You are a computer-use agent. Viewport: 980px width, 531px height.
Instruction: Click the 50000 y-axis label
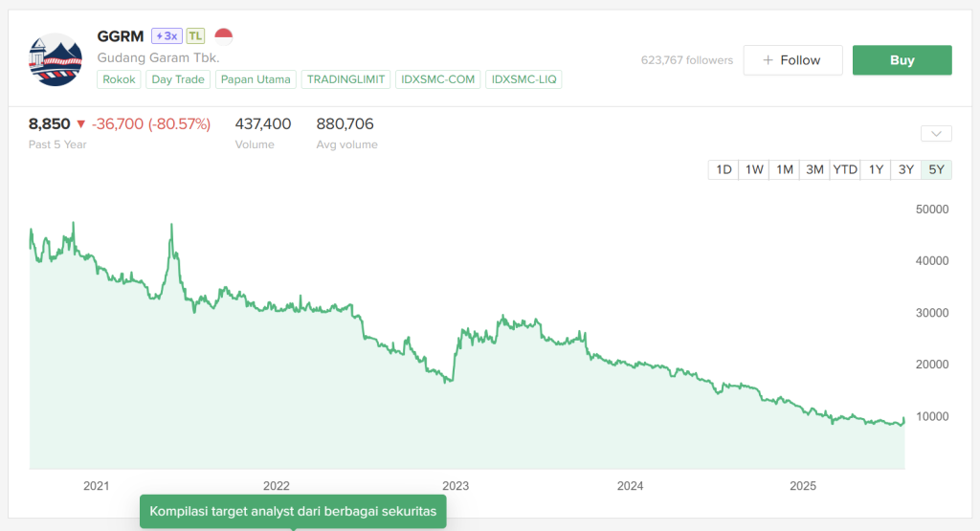[932, 210]
